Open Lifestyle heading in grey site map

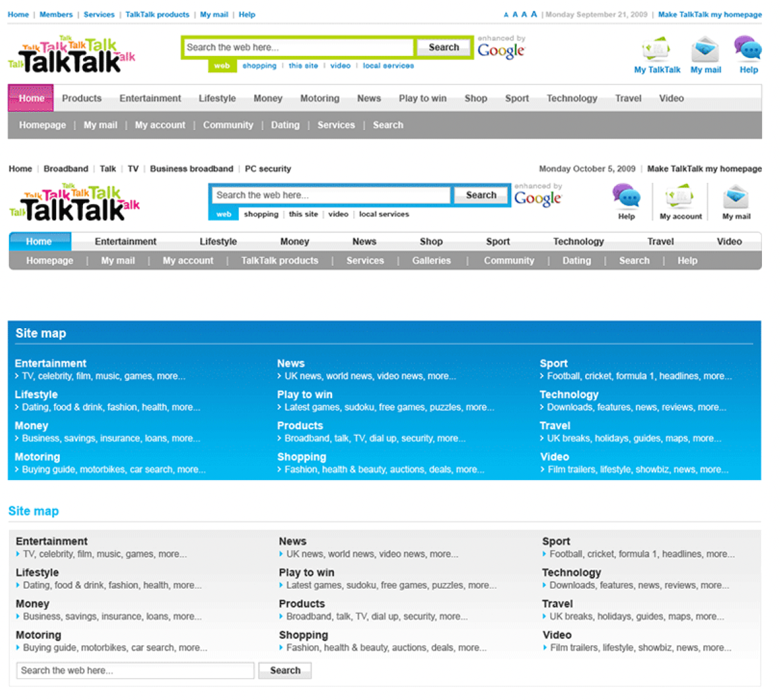37,573
